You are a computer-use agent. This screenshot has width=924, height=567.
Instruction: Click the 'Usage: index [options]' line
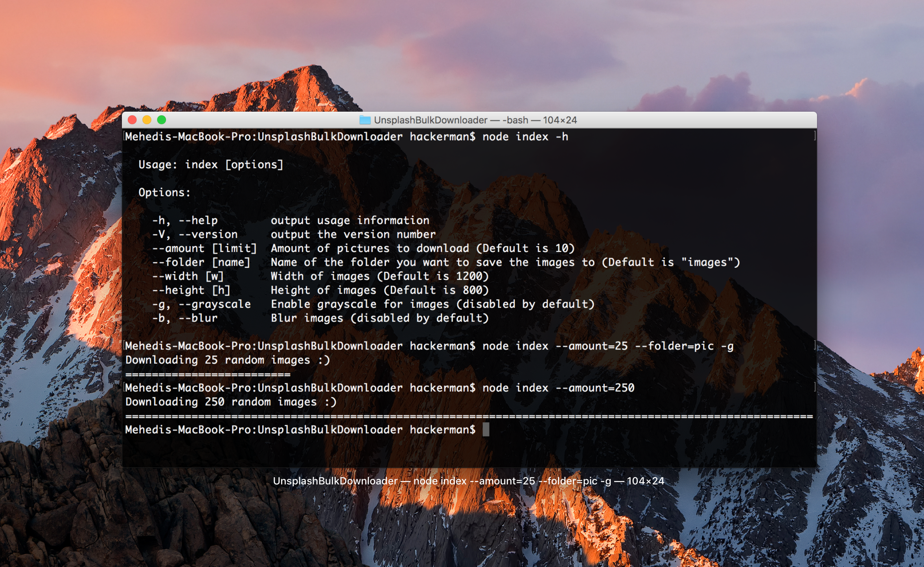[x=210, y=165]
